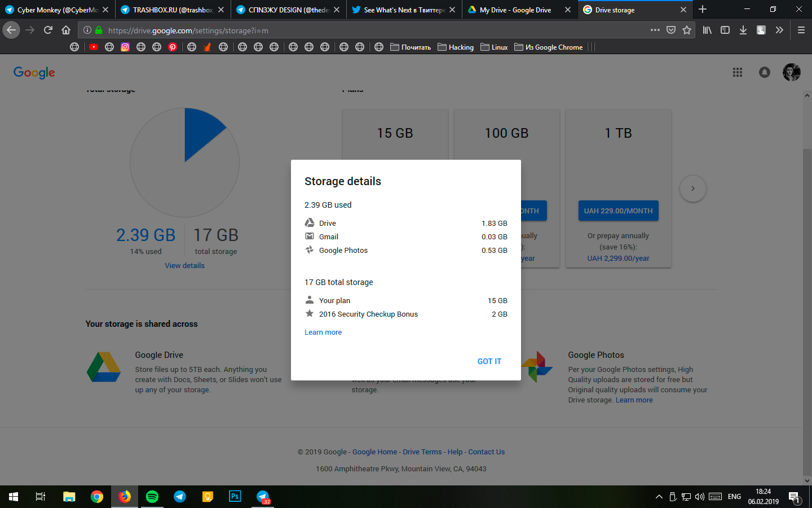The image size is (812, 508).
Task: Open the Google account avatar menu
Action: 792,72
